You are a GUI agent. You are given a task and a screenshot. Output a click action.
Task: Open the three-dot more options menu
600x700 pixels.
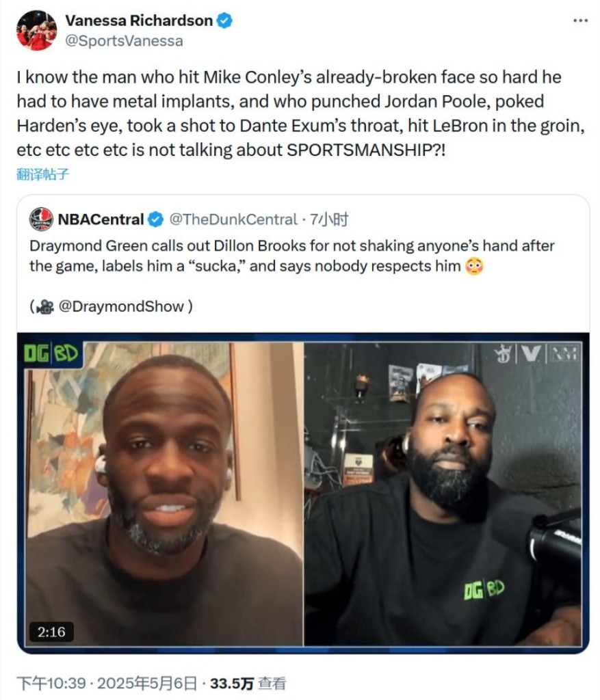click(x=580, y=21)
